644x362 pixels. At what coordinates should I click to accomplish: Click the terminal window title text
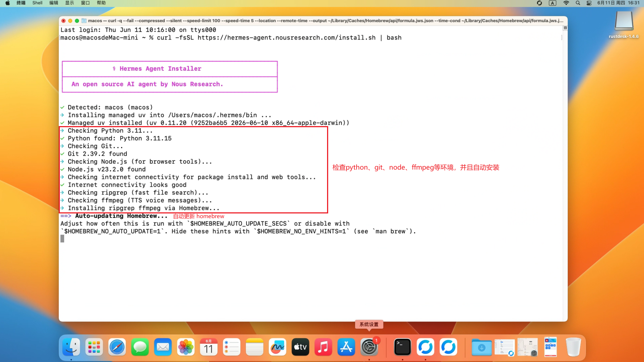click(325, 21)
